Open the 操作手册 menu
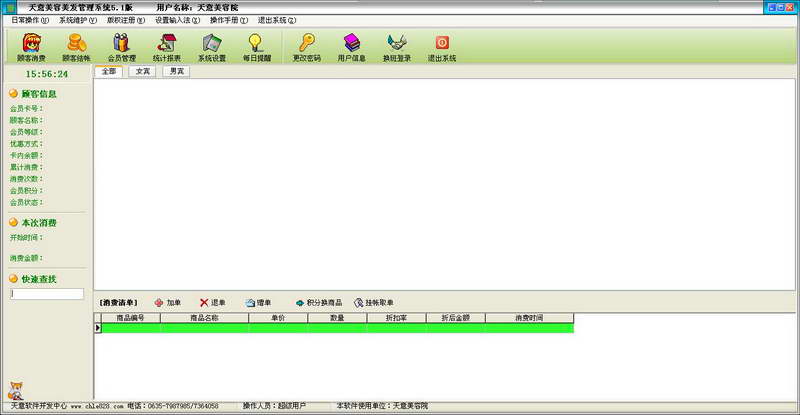This screenshot has width=800, height=415. click(x=229, y=20)
